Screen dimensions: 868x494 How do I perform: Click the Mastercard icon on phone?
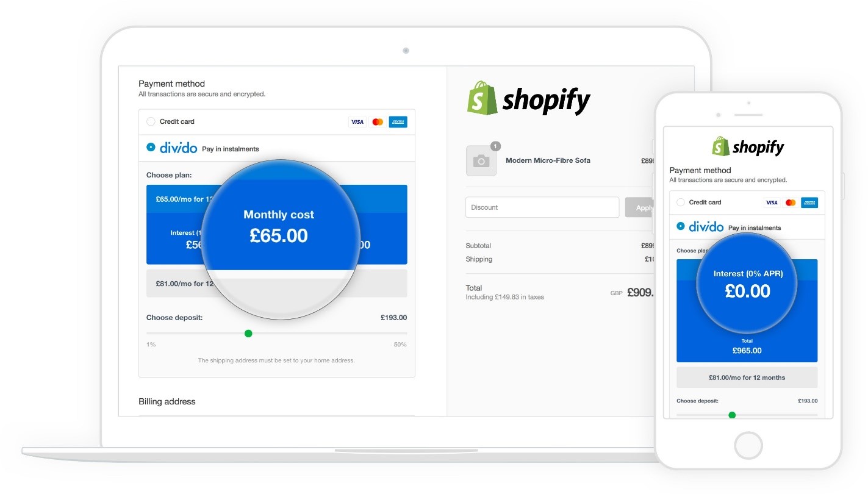pyautogui.click(x=791, y=202)
